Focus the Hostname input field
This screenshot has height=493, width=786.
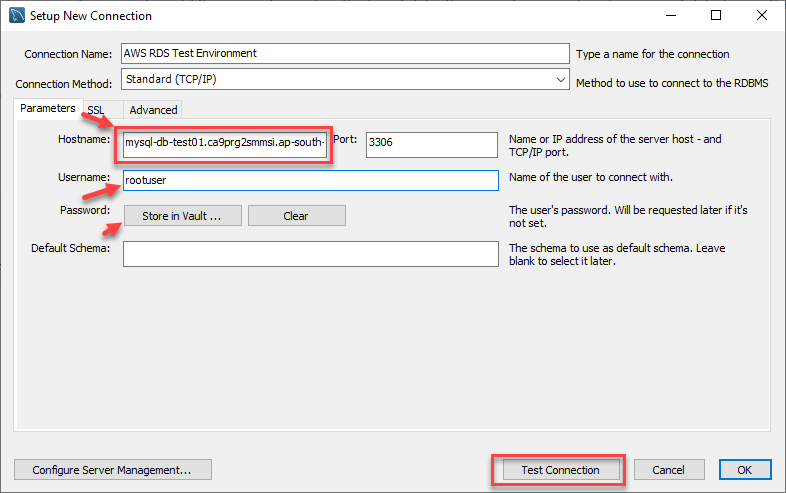coord(225,144)
